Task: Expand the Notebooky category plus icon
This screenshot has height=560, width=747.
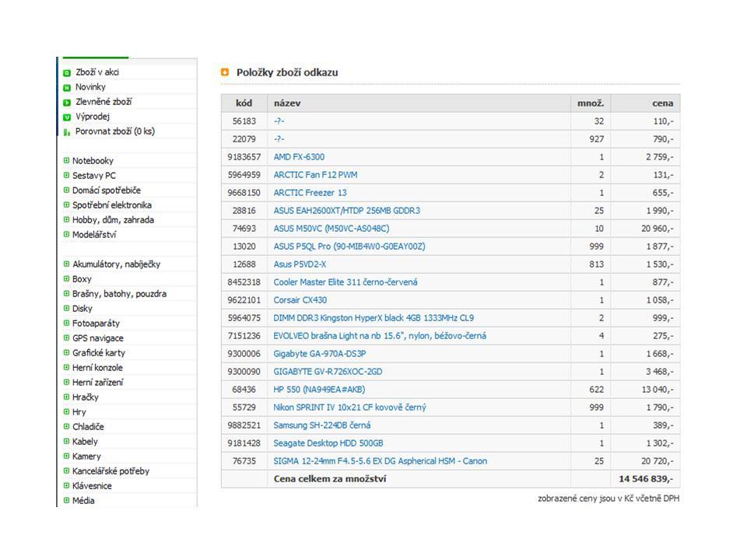Action: click(x=66, y=160)
